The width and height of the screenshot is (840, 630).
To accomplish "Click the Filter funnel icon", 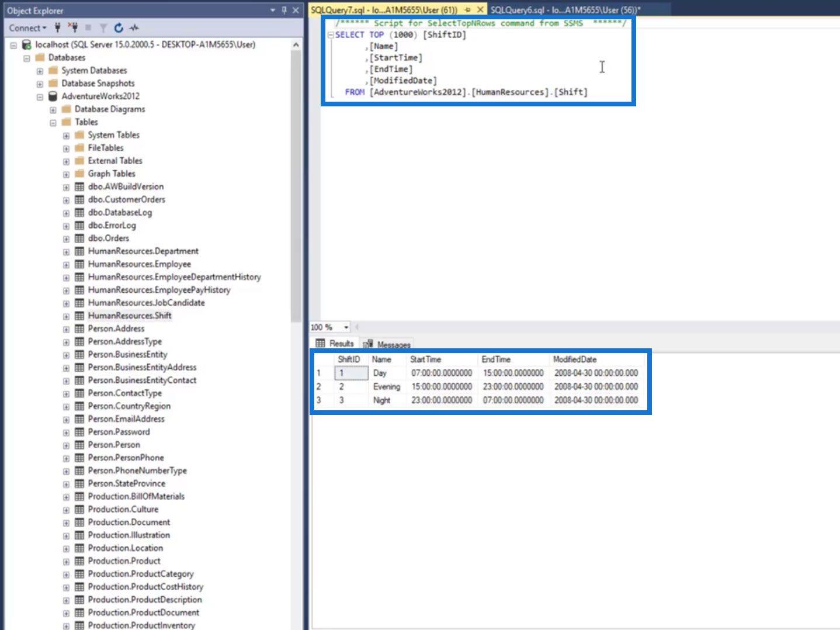I will coord(103,27).
